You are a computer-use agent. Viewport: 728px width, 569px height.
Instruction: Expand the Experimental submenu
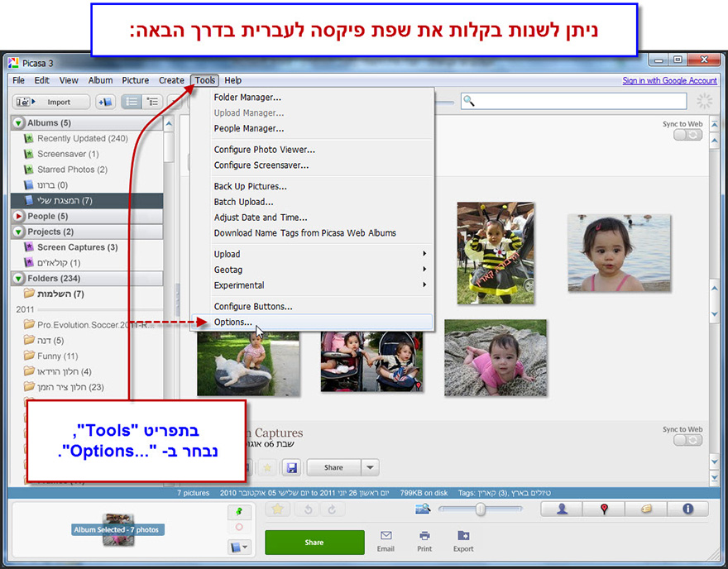312,285
